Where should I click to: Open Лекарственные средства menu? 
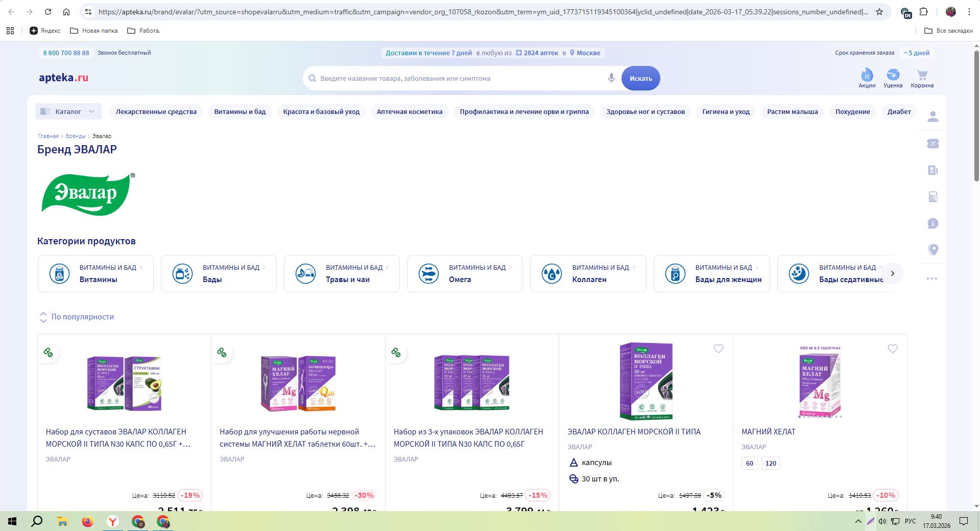156,111
